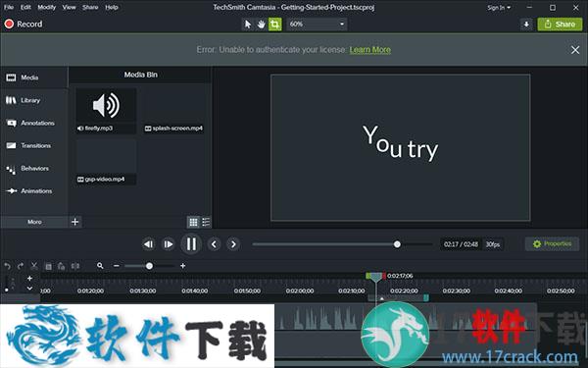Click the timeline playhead at 0:02:17;06

(x=375, y=278)
